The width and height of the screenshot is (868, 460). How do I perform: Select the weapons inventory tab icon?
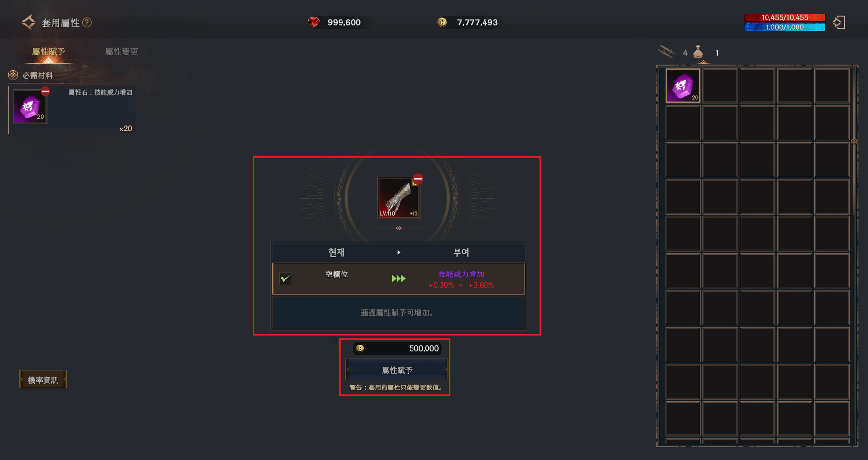point(667,52)
